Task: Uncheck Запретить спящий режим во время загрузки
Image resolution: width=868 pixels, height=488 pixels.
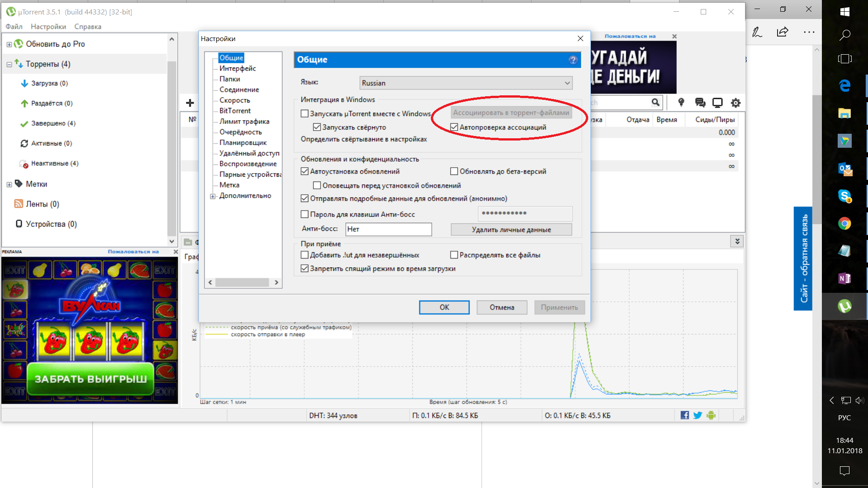Action: pos(305,268)
